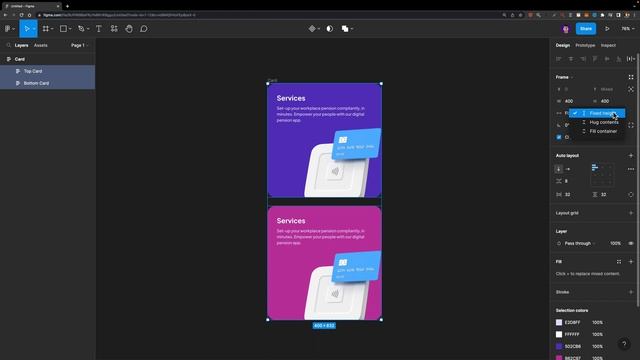
Task: Click the Share button
Action: click(x=586, y=29)
